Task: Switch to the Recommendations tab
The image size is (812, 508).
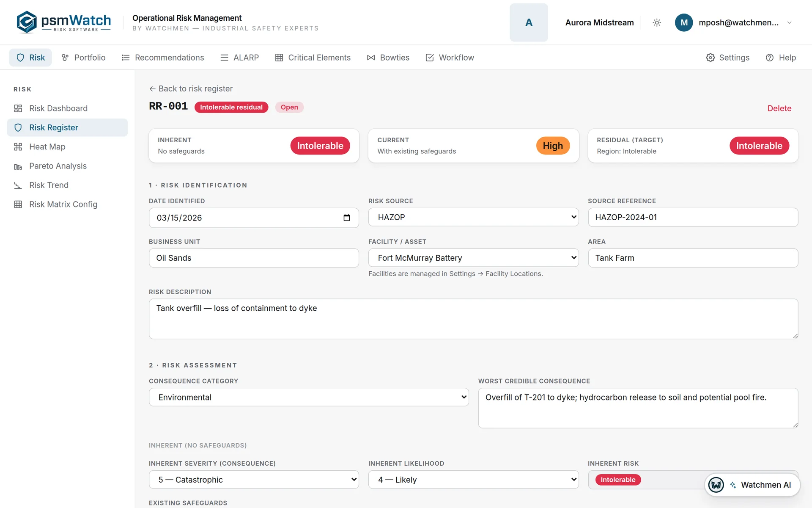Action: coord(162,58)
